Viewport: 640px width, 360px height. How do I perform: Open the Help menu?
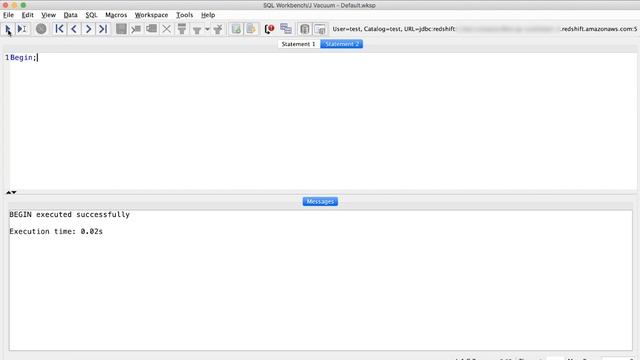[x=208, y=15]
